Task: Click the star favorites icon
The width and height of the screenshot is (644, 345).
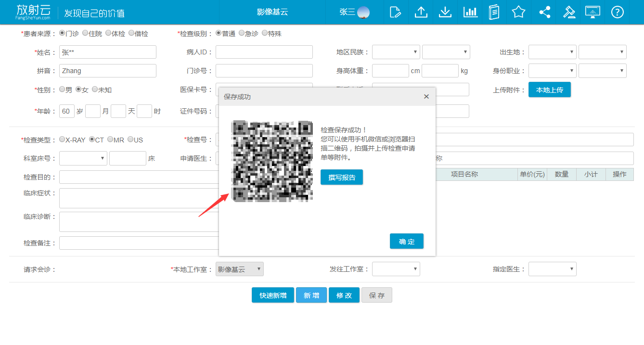Action: (518, 12)
